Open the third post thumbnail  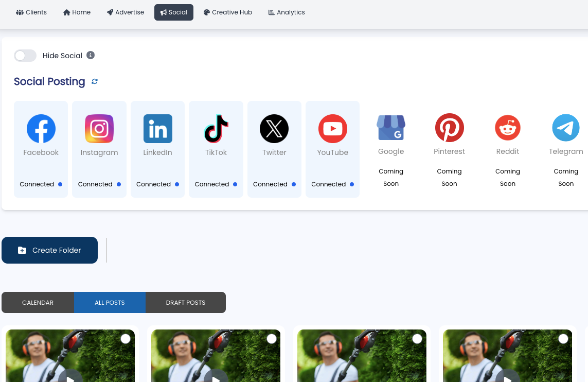362,356
